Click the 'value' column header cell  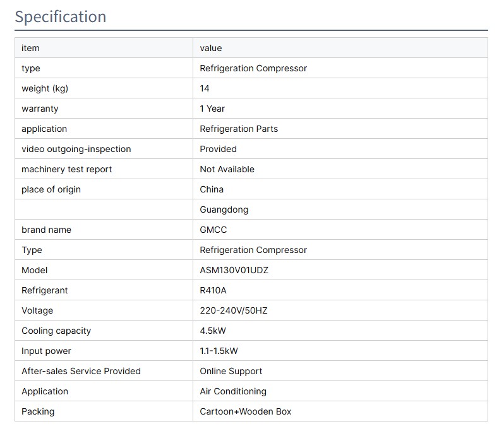pyautogui.click(x=211, y=48)
